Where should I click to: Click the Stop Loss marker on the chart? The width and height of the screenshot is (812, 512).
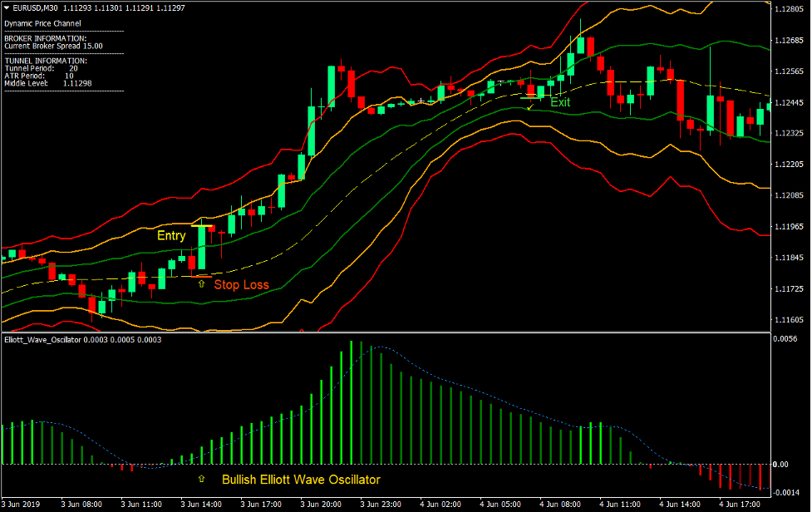pos(241,284)
